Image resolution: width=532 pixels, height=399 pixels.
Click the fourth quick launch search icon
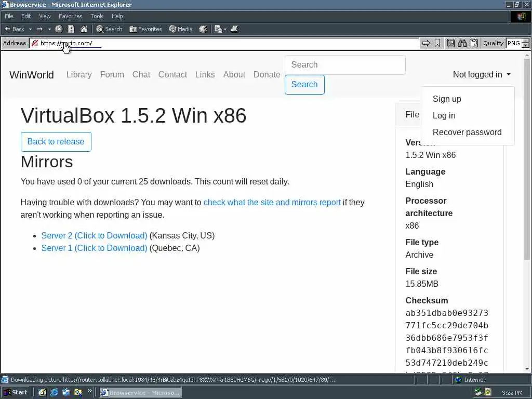click(78, 393)
